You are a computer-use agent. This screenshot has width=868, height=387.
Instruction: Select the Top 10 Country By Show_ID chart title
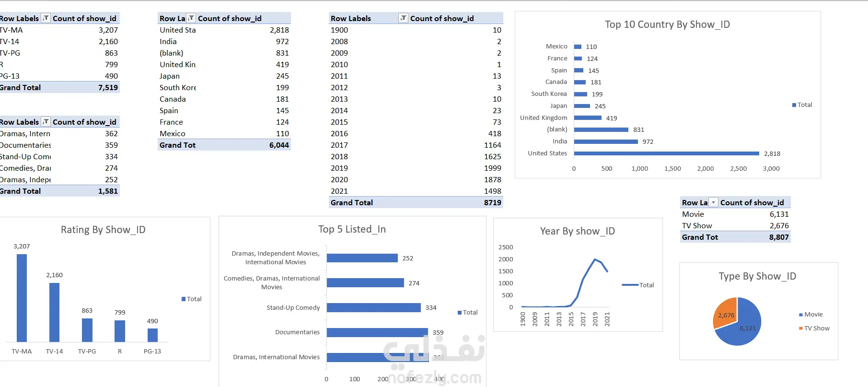click(x=667, y=24)
